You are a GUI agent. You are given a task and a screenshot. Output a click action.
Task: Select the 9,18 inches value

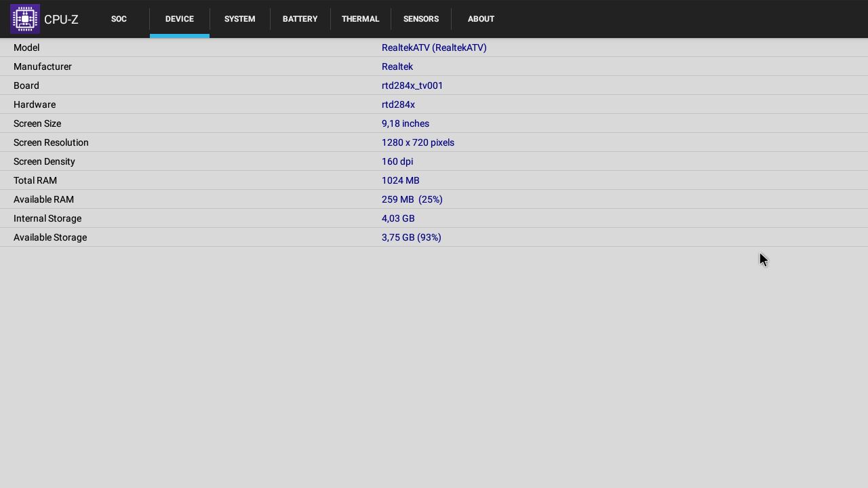[x=406, y=123]
